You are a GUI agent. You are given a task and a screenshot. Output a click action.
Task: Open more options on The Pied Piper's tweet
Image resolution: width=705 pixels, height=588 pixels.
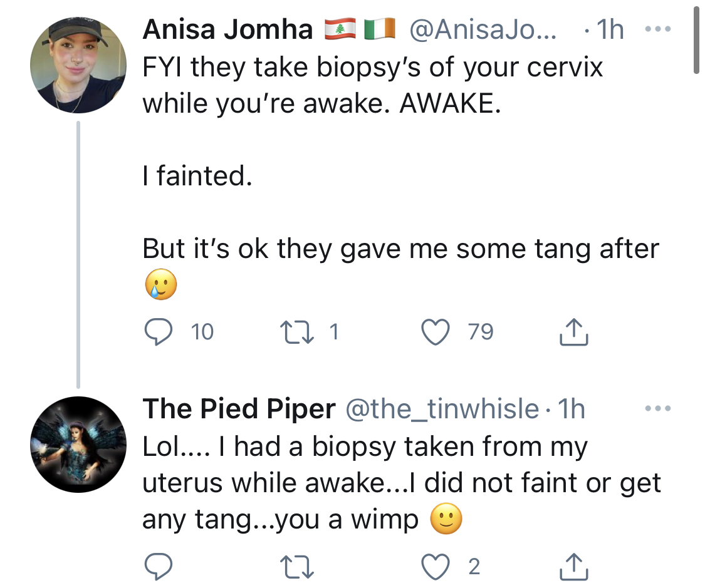coord(658,408)
